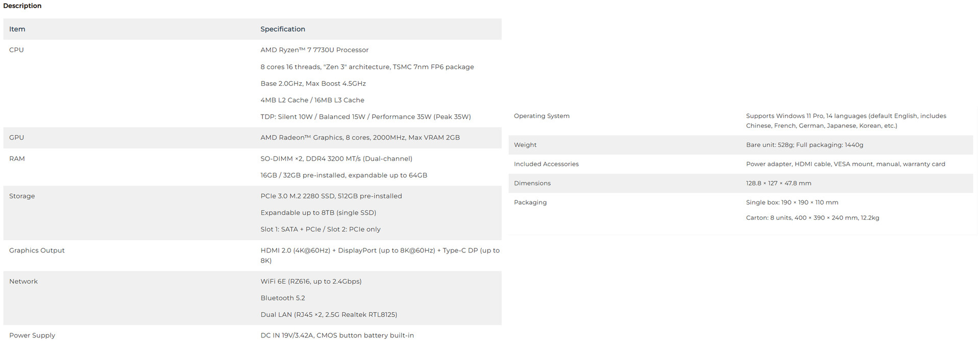Click the Included Accessories row label
This screenshot has width=980, height=344.
tap(546, 164)
